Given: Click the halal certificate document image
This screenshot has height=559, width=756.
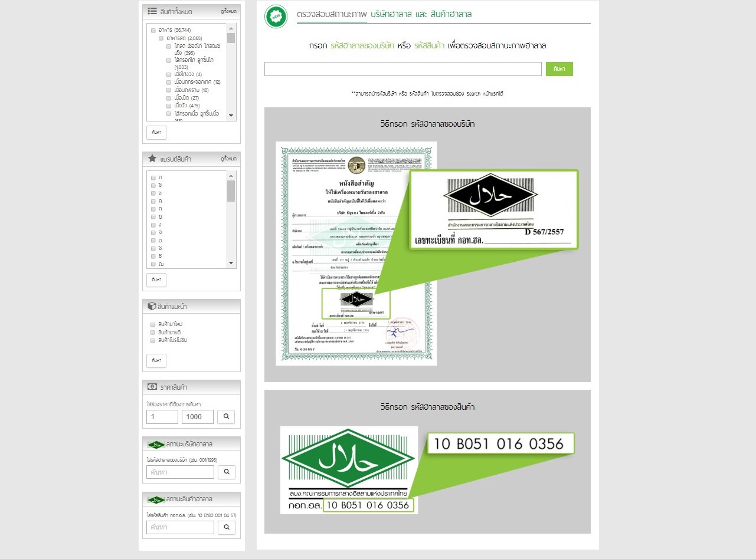Looking at the screenshot, I should pos(356,254).
